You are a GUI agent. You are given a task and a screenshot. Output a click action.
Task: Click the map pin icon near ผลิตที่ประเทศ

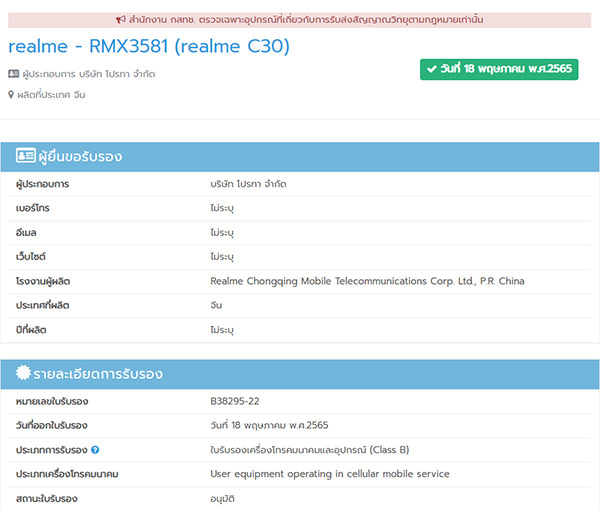coord(11,95)
